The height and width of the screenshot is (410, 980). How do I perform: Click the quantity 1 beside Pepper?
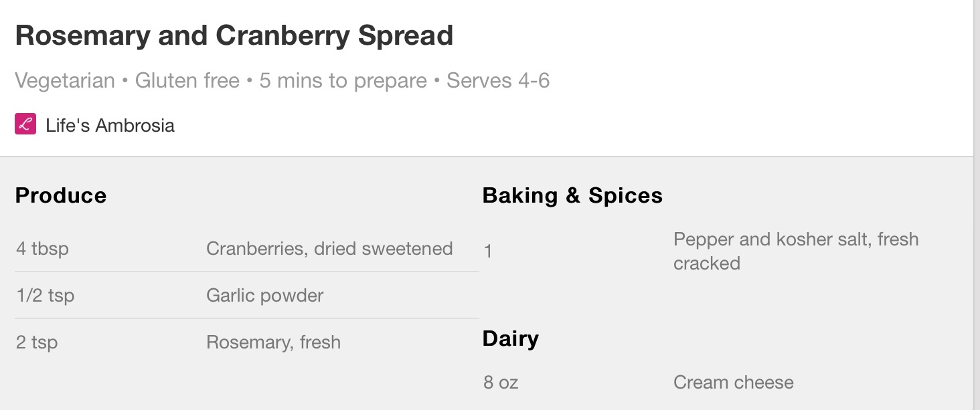click(488, 251)
